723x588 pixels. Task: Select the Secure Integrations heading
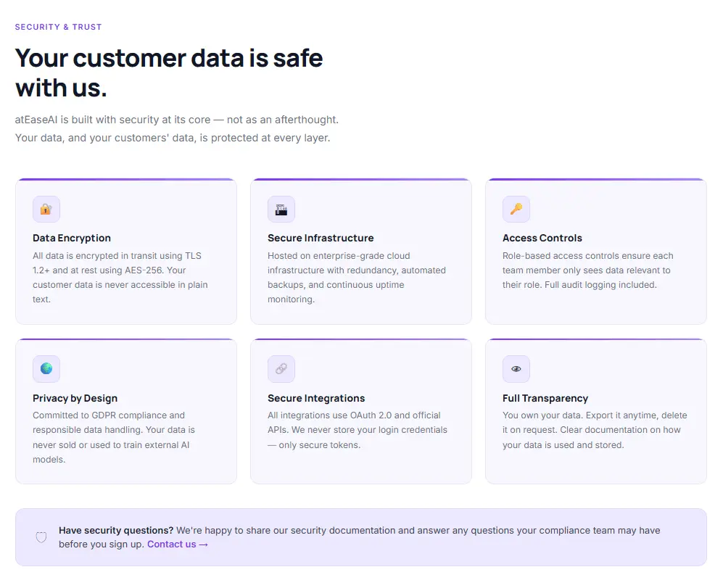pos(316,398)
